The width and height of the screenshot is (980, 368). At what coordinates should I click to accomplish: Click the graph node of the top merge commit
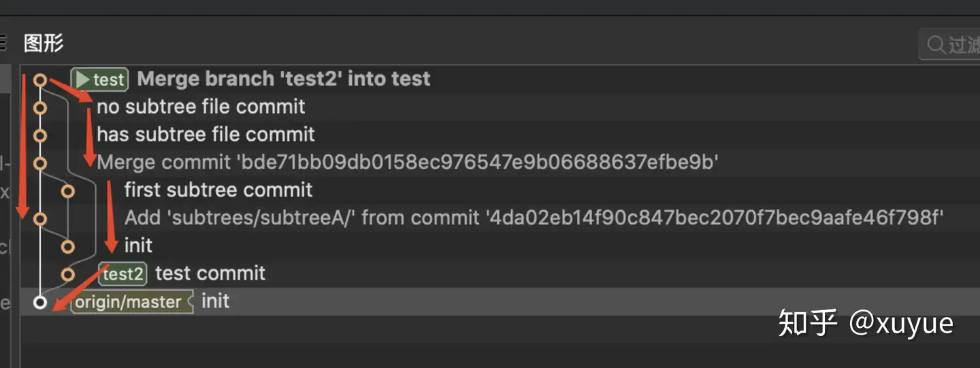pyautogui.click(x=40, y=80)
